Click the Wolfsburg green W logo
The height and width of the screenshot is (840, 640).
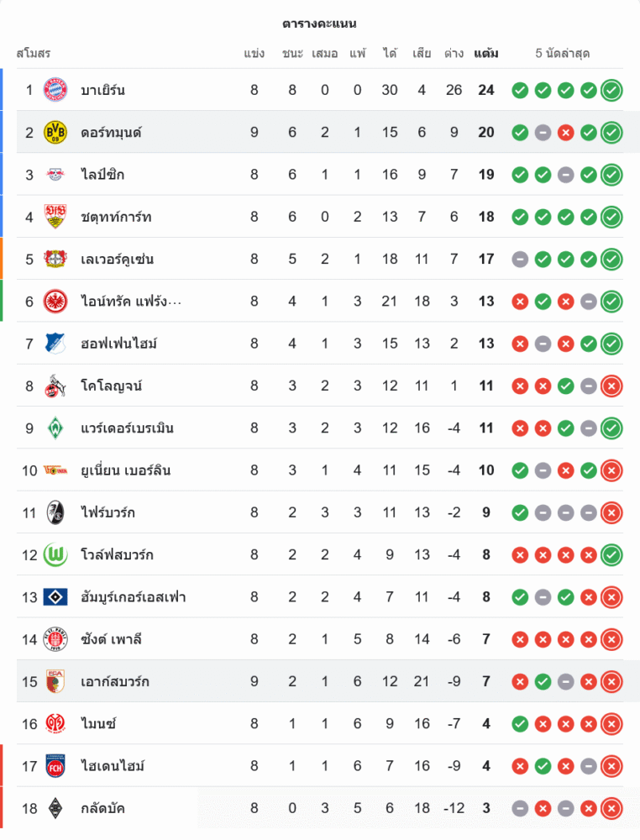(55, 554)
